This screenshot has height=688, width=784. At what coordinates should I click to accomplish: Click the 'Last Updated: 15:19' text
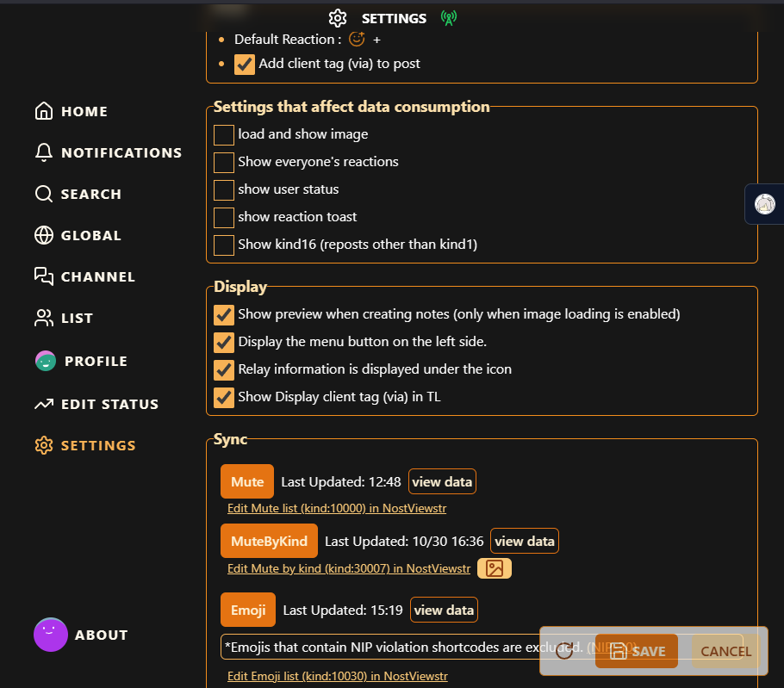click(x=343, y=610)
